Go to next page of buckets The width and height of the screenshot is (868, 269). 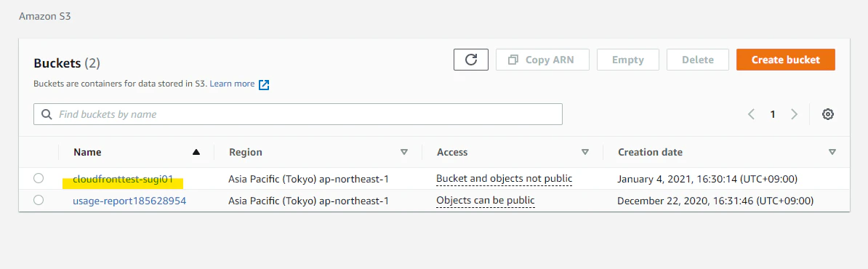795,115
